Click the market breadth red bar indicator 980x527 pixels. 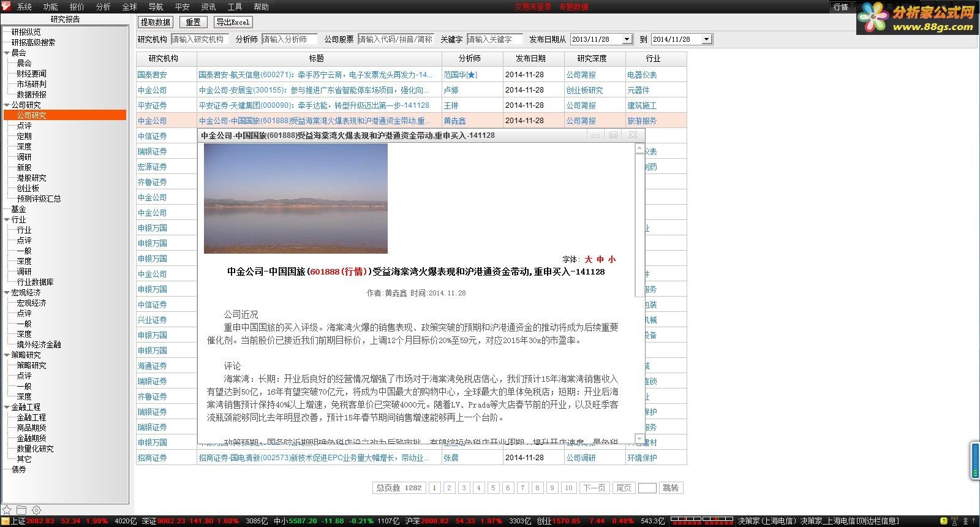click(x=703, y=521)
